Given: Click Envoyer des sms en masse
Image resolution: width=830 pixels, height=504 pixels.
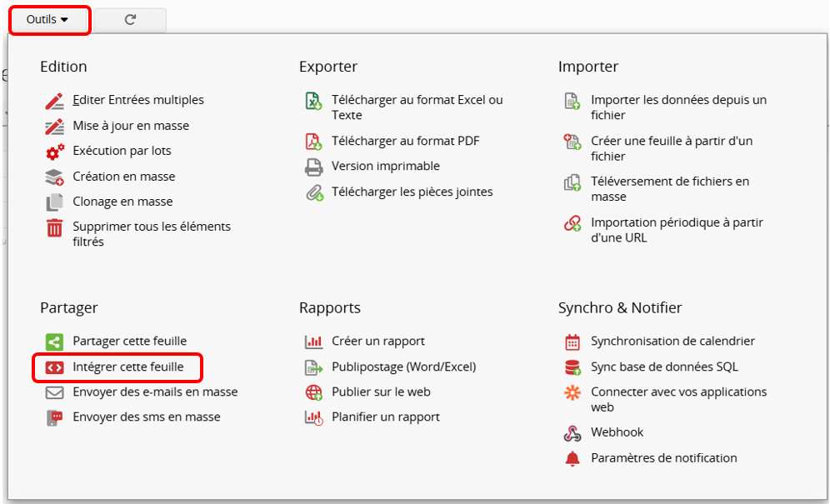Looking at the screenshot, I should [x=147, y=417].
